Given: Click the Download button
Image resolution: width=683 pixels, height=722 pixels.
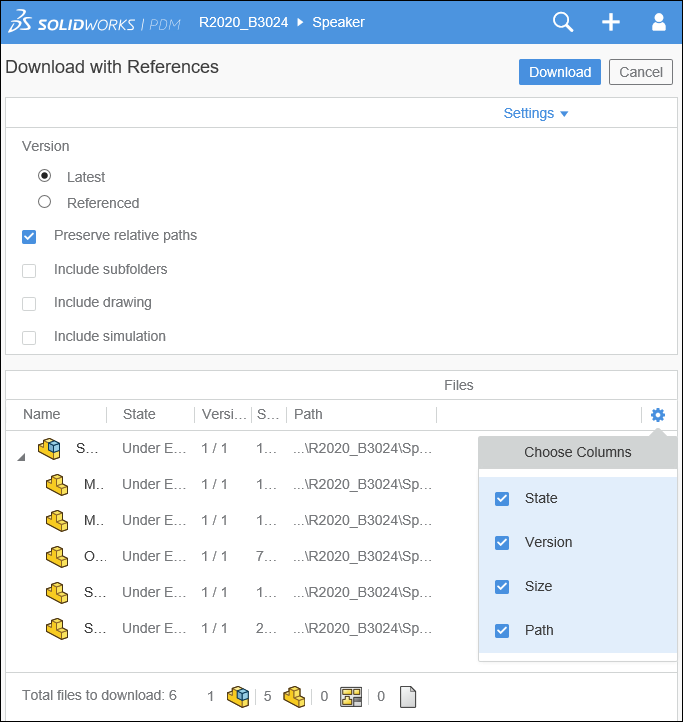Looking at the screenshot, I should click(x=559, y=72).
